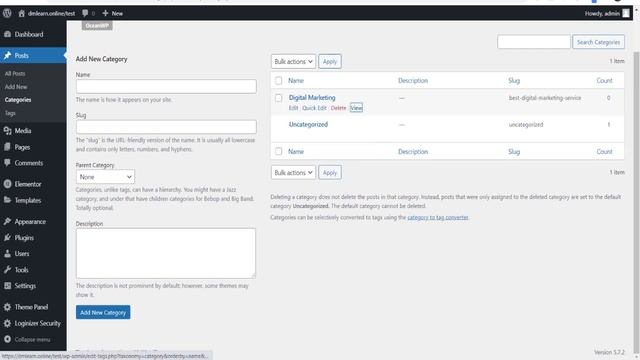The image size is (640, 360).
Task: Click top Apply button
Action: click(330, 62)
